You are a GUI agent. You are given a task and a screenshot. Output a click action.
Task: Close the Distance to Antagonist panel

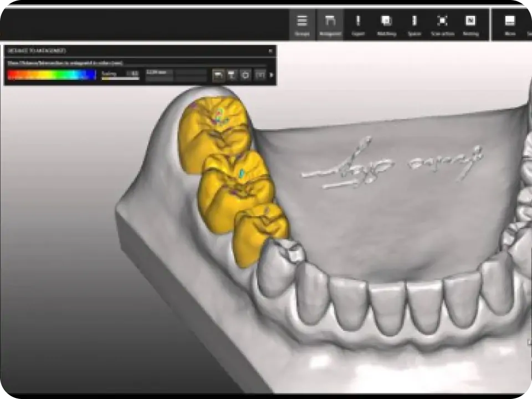270,51
